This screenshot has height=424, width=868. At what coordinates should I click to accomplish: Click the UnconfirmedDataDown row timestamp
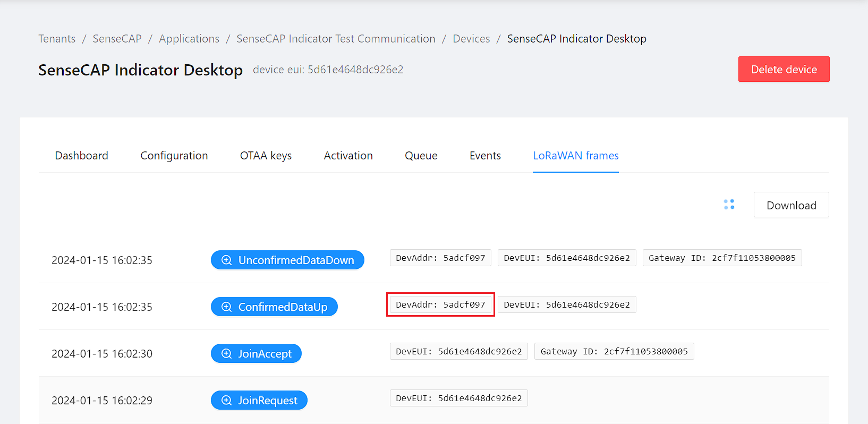[102, 260]
